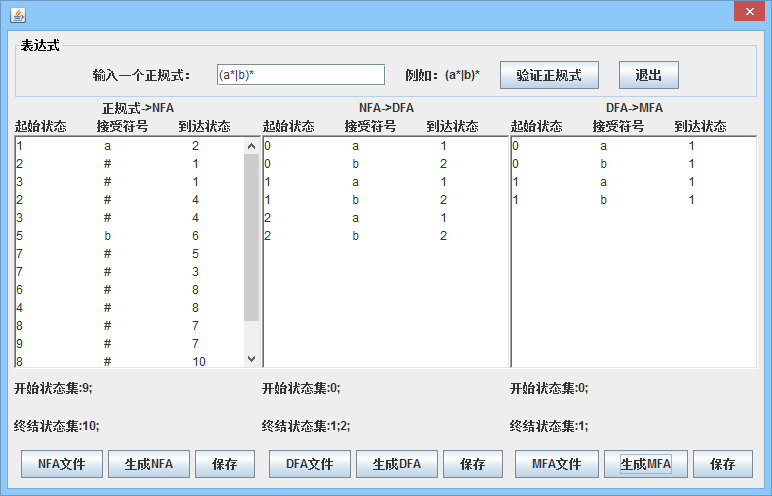Click the 终结状态集:1;2; label
The image size is (772, 496).
pos(306,426)
